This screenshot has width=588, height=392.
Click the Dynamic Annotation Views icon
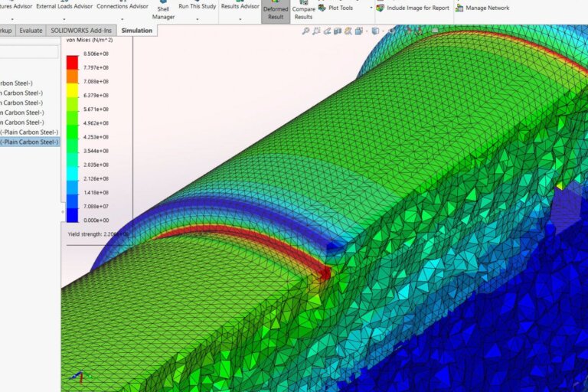click(x=348, y=31)
